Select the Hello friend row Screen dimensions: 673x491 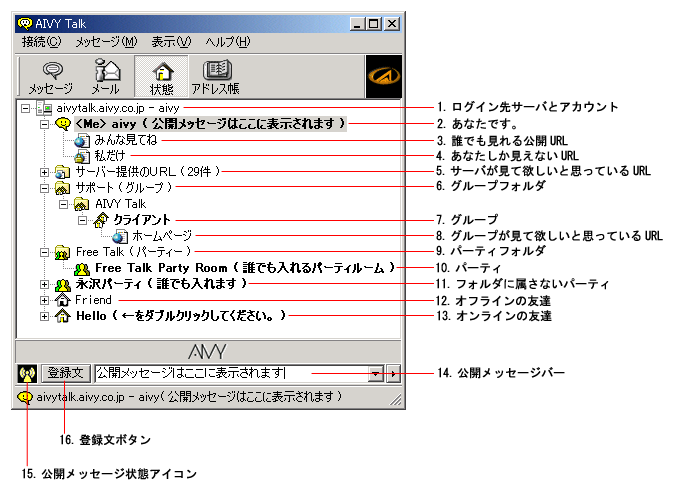181,316
